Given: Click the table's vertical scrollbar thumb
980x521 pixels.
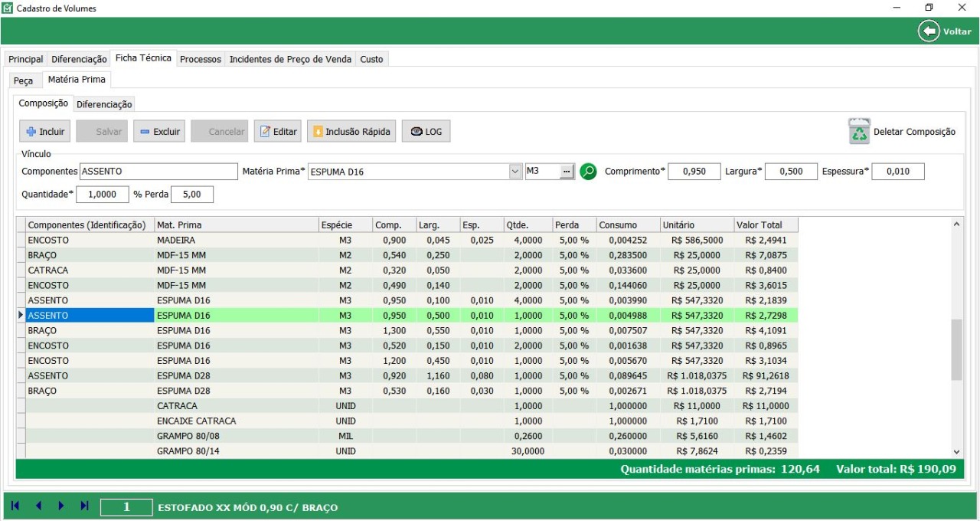Looking at the screenshot, I should (956, 349).
